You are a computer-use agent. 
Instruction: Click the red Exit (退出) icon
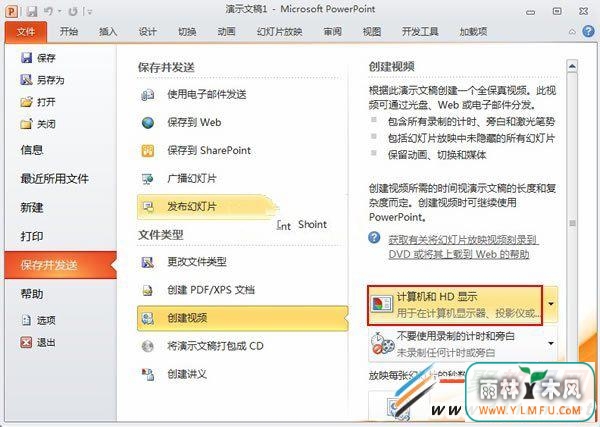(x=26, y=342)
